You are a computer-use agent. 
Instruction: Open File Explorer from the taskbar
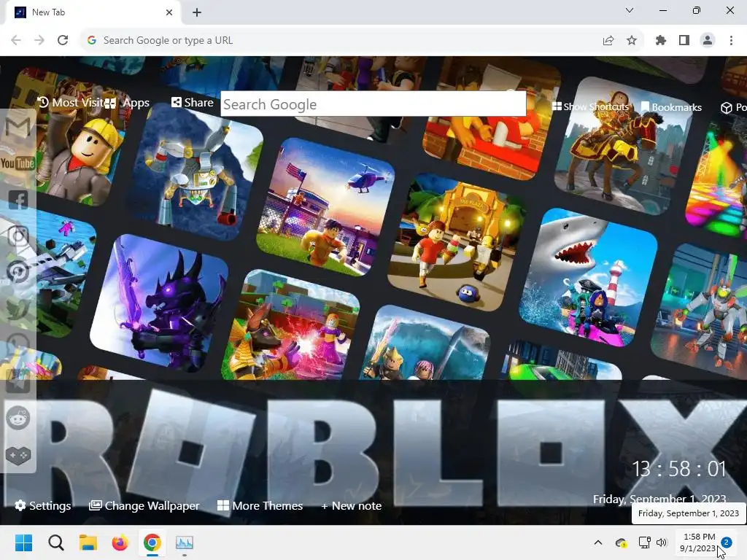[x=88, y=542]
